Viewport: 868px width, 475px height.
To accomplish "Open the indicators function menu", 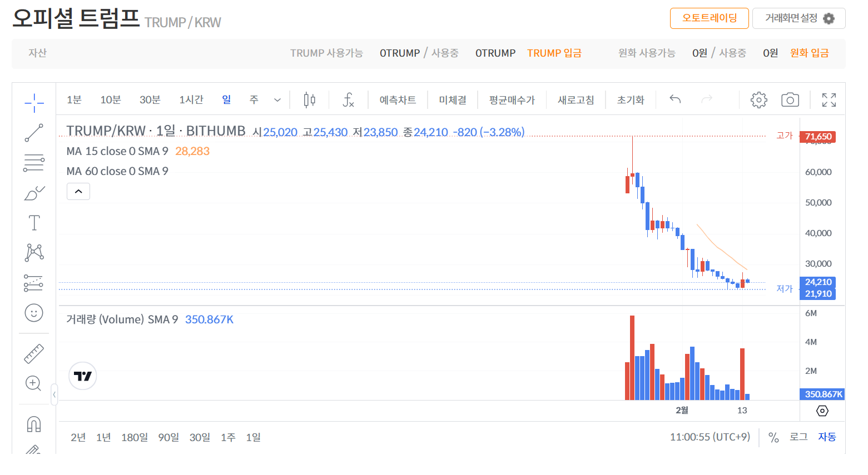I will pyautogui.click(x=348, y=100).
